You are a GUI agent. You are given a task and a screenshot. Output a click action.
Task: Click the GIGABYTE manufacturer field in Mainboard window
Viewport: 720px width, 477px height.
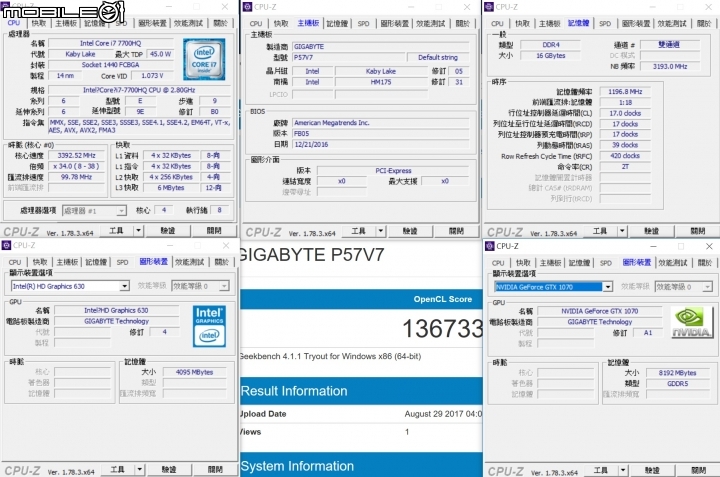coord(381,46)
